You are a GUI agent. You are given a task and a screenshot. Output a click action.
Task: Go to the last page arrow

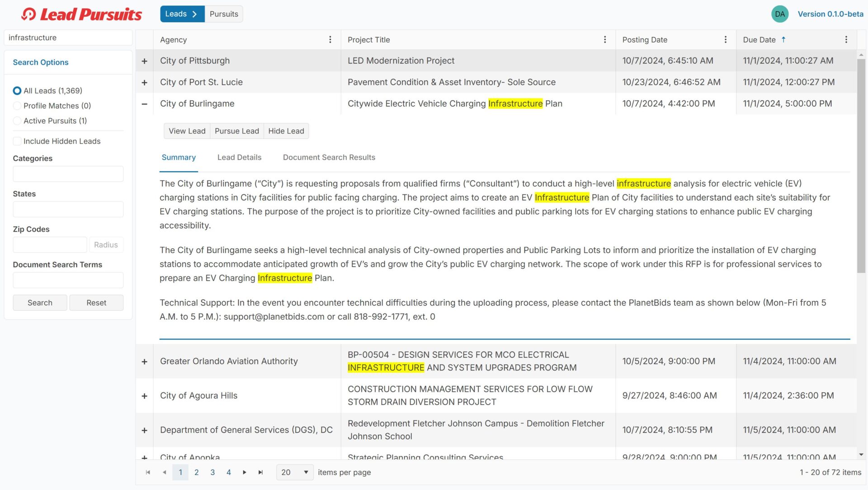[260, 472]
